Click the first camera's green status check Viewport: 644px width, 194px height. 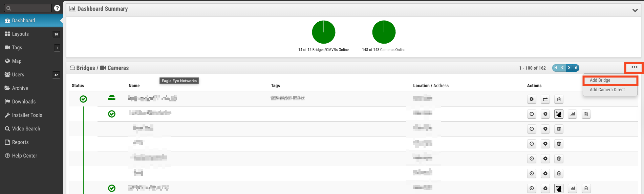click(x=112, y=114)
